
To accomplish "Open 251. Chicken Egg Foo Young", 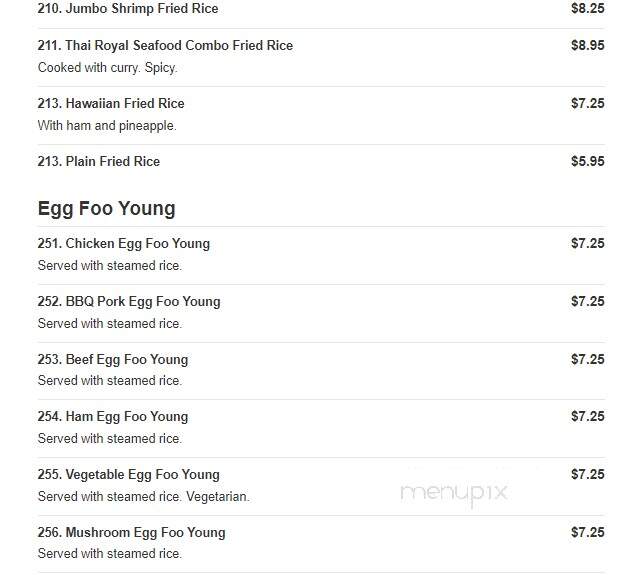I will click(124, 243).
